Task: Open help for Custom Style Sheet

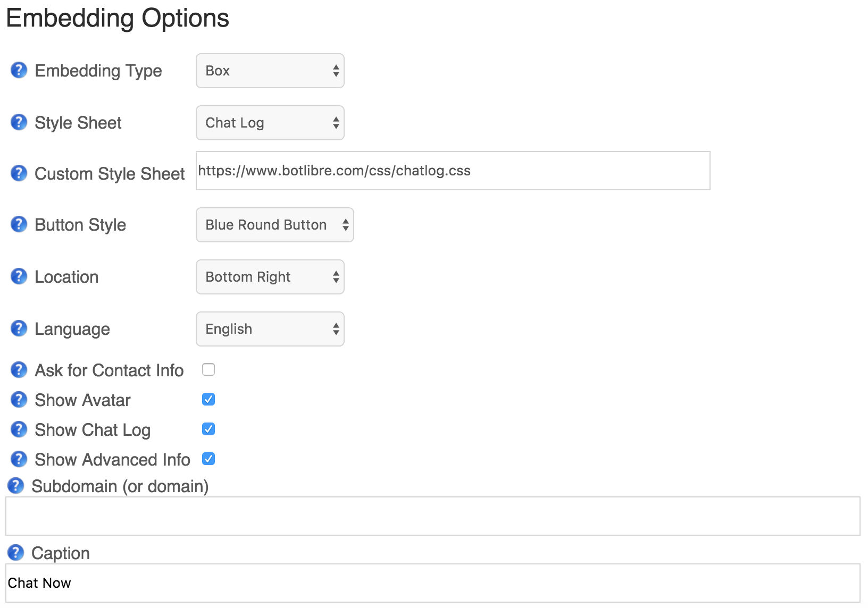Action: click(19, 173)
